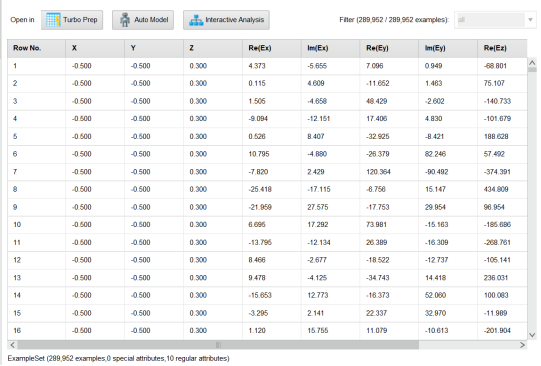Click vertical scrollbar up arrow

coord(532,63)
